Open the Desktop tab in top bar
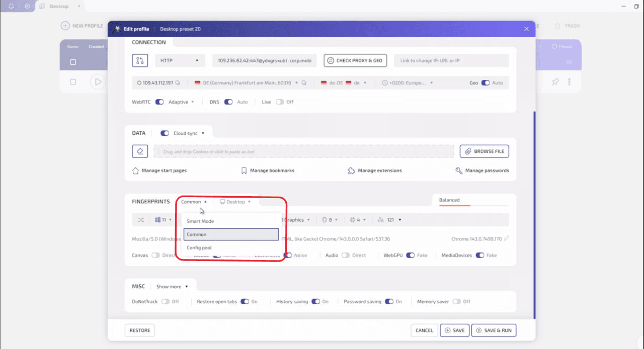The width and height of the screenshot is (644, 349). [60, 7]
